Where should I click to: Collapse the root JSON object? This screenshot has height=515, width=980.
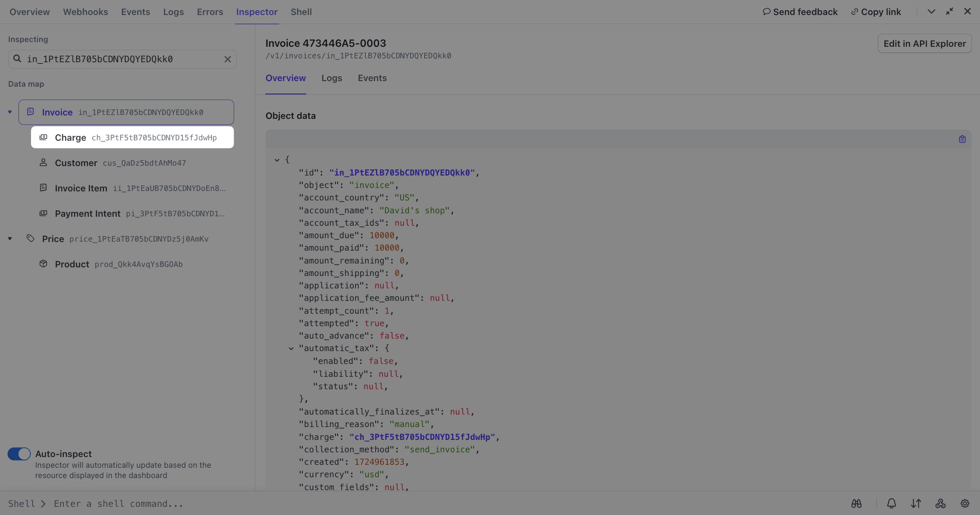277,160
